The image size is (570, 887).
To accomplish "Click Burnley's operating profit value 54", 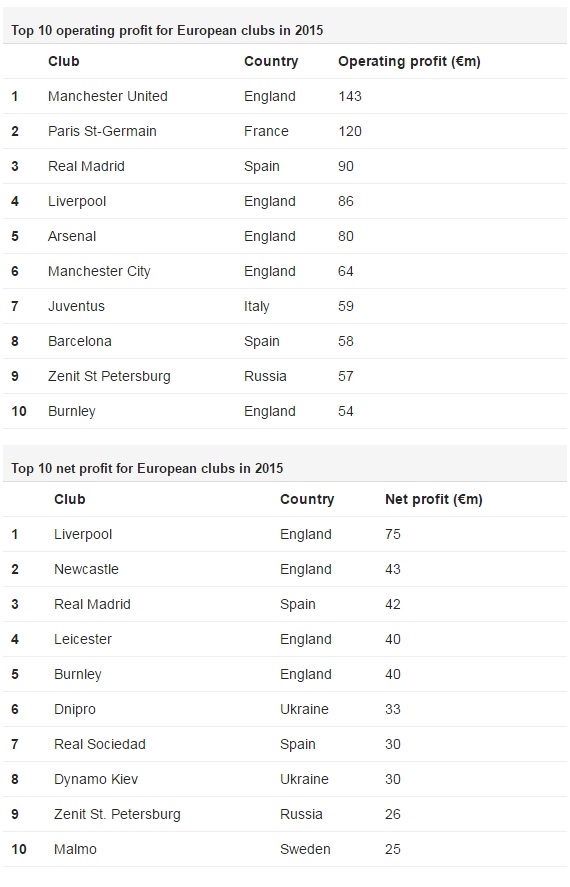I will (346, 411).
